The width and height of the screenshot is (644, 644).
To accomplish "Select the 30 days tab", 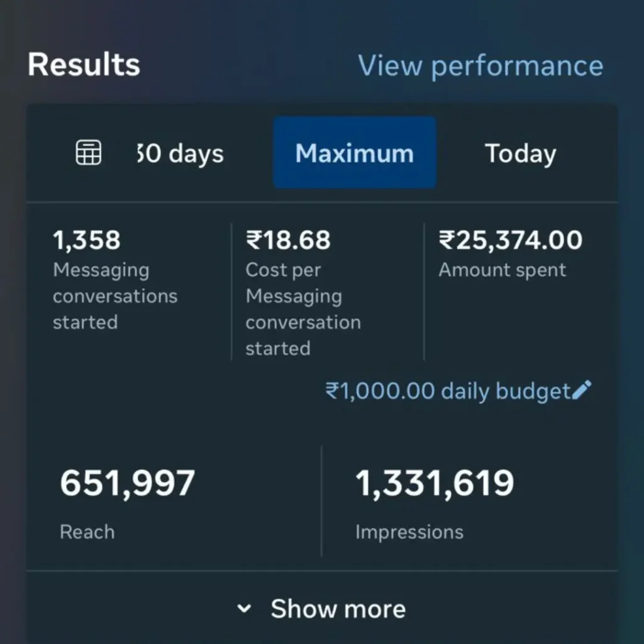I will point(179,154).
